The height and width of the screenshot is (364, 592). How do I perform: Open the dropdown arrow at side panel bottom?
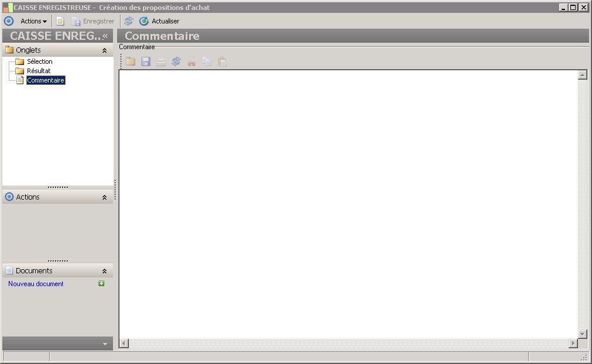105,344
